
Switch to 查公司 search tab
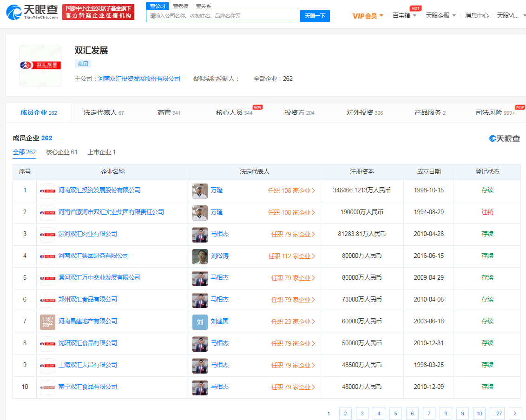[x=158, y=6]
